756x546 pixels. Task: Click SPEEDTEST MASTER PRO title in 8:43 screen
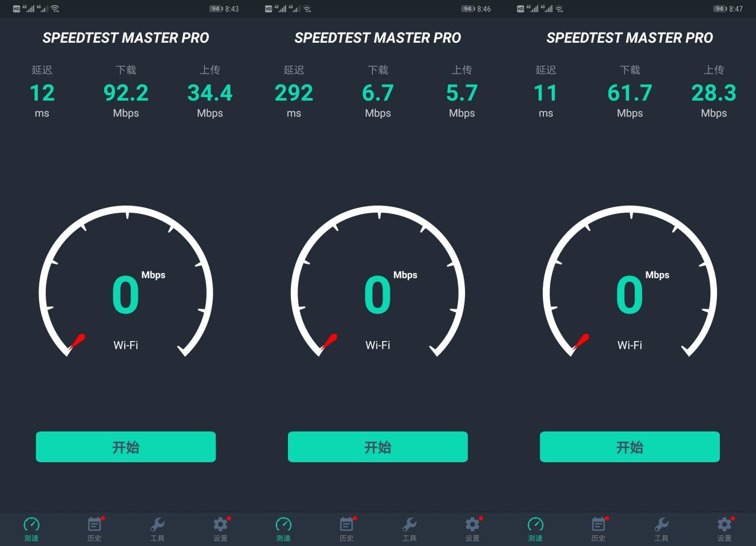coord(126,38)
